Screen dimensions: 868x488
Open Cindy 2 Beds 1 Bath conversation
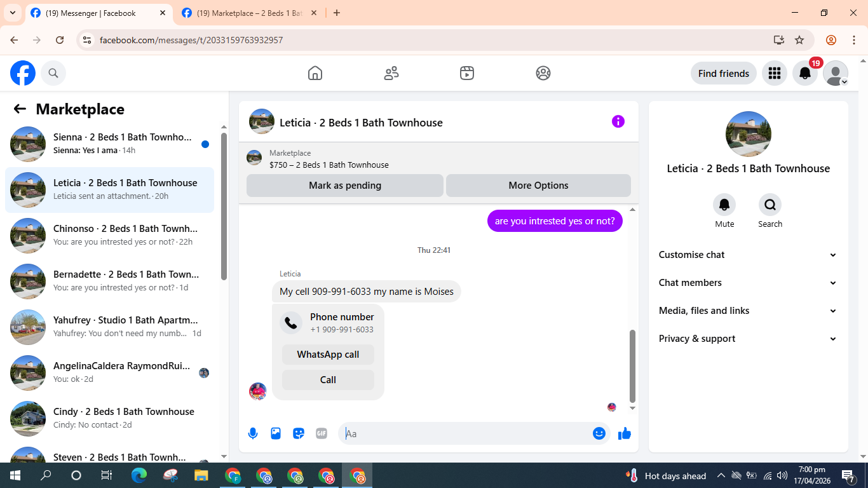point(109,419)
